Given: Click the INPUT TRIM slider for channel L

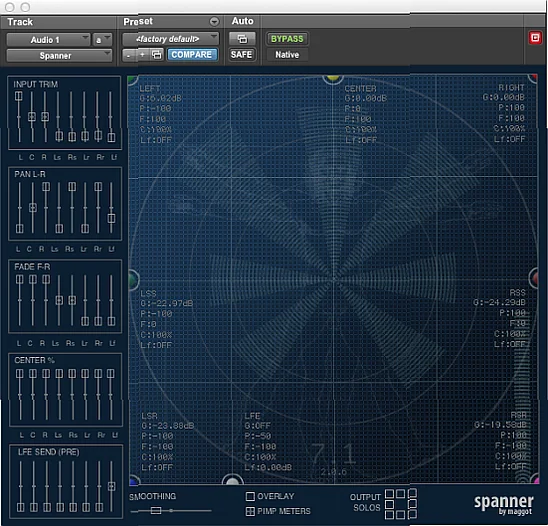Looking at the screenshot, I should tap(19, 96).
